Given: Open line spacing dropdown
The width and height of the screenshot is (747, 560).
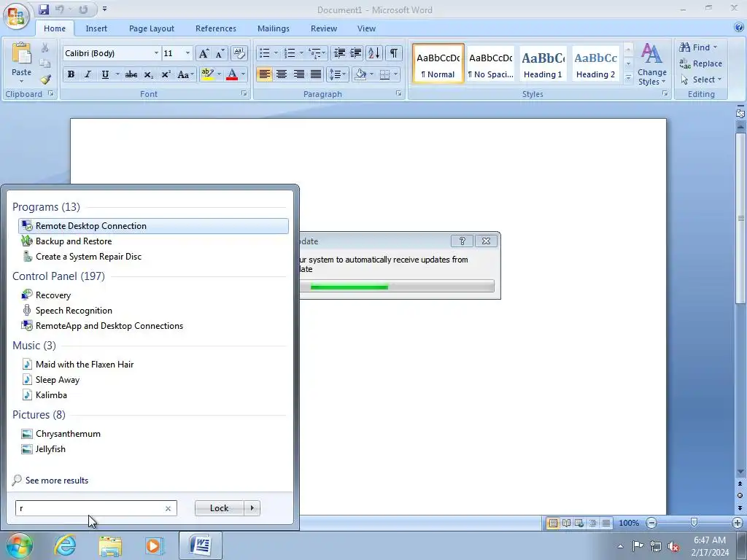Looking at the screenshot, I should point(337,74).
